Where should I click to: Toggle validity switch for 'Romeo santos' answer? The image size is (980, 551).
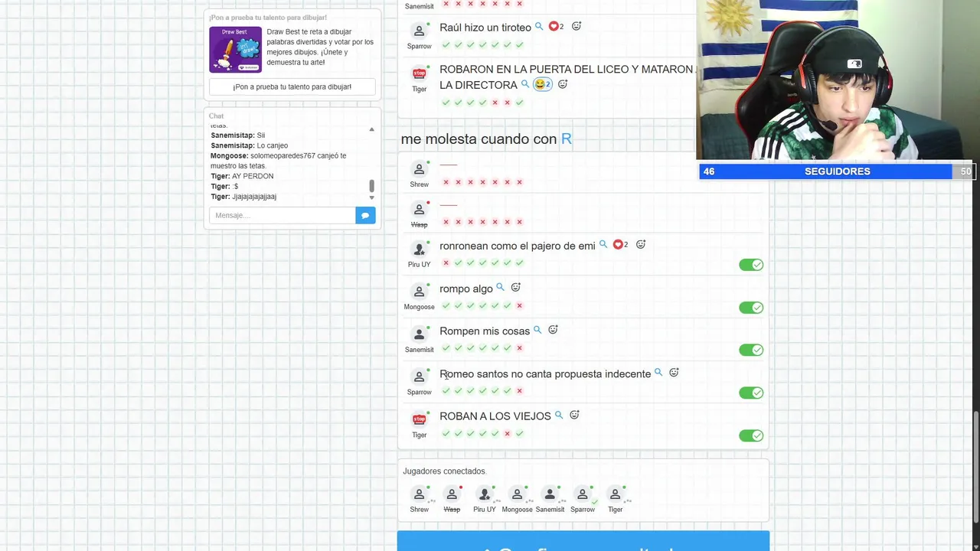click(x=751, y=393)
